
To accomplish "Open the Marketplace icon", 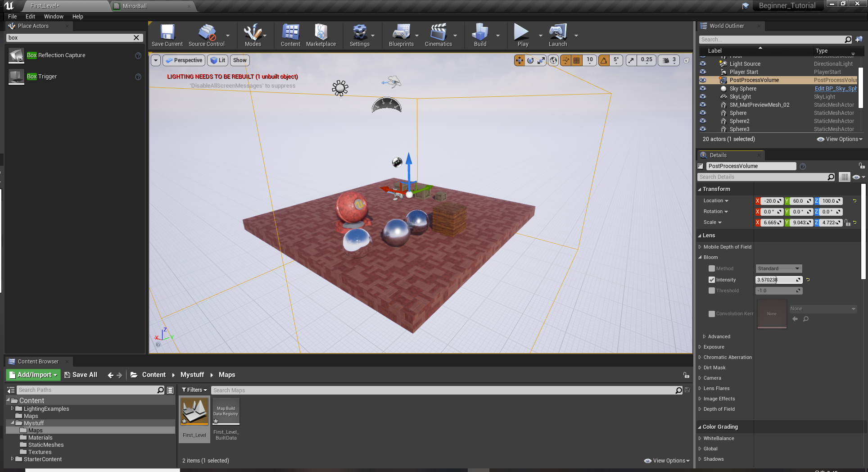I will [321, 35].
